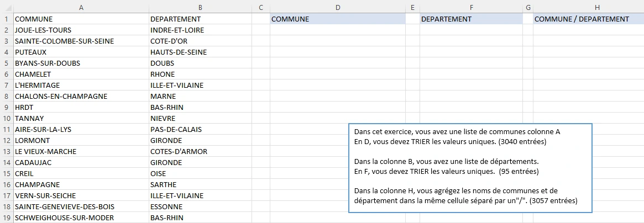Click the PAS-DE-CALAIS cell
The image size is (644, 223).
(x=200, y=129)
